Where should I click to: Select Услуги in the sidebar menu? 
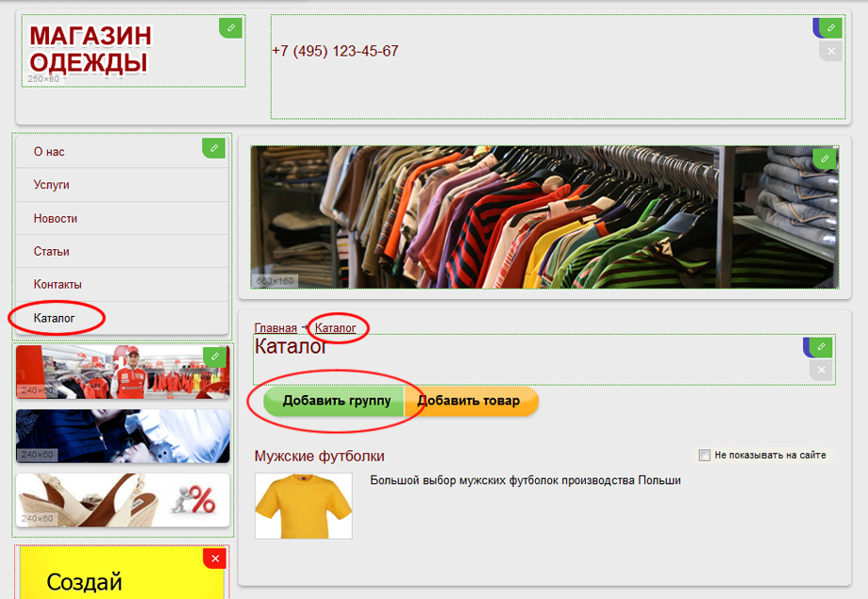pyautogui.click(x=51, y=185)
